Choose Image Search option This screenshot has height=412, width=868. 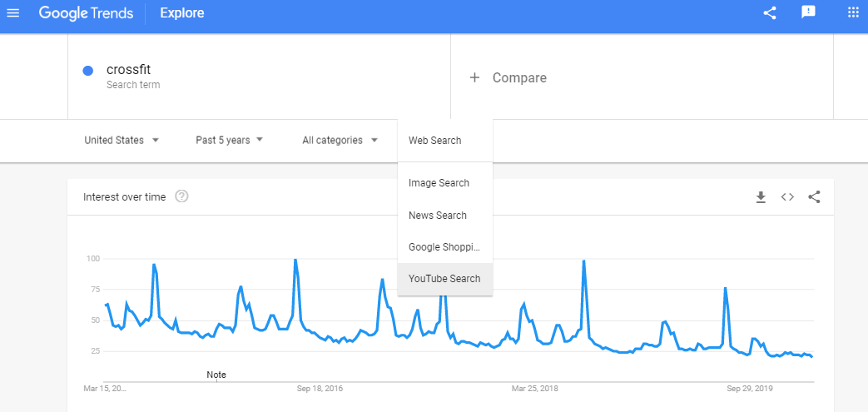[x=439, y=183]
